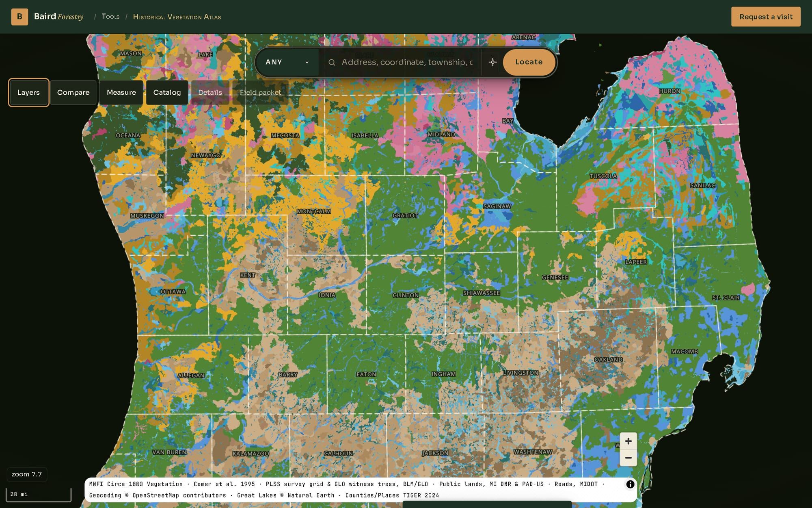Click the Ingham county label
812x508 pixels.
443,374
